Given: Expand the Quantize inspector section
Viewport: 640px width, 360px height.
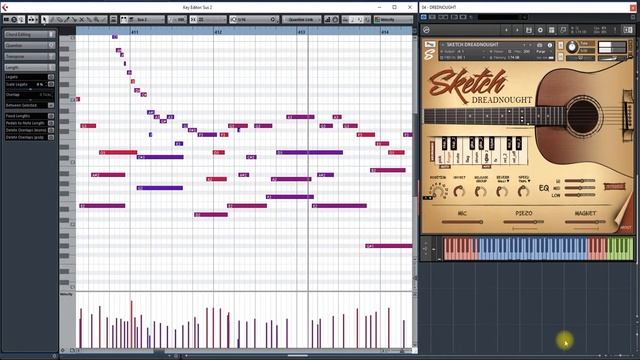Looking at the screenshot, I should pos(29,45).
